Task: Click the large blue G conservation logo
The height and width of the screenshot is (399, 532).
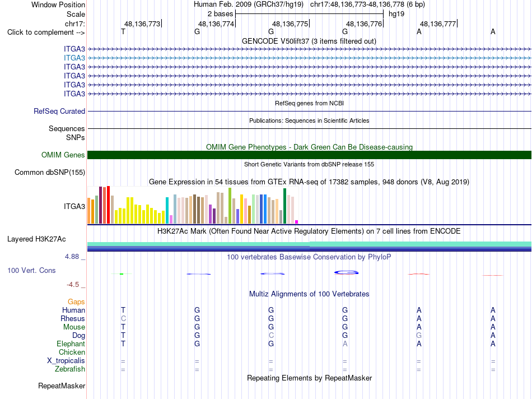Action: [x=347, y=272]
